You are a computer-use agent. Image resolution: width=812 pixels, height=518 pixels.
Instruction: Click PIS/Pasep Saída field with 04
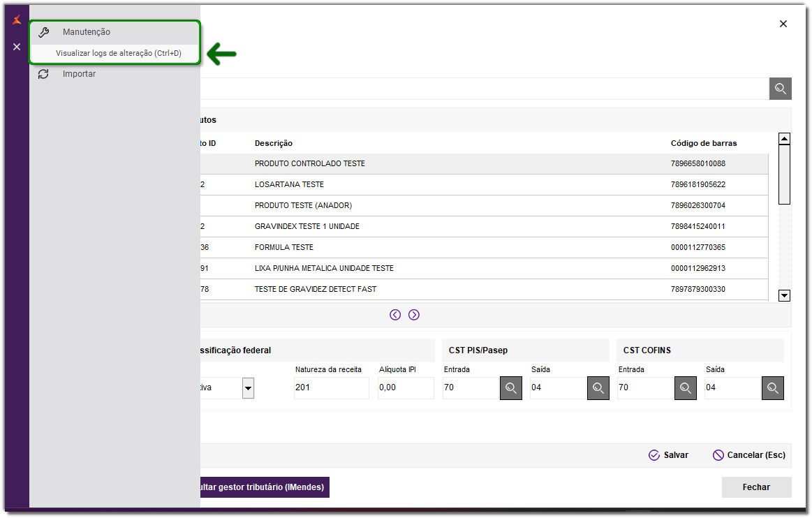[x=559, y=388]
